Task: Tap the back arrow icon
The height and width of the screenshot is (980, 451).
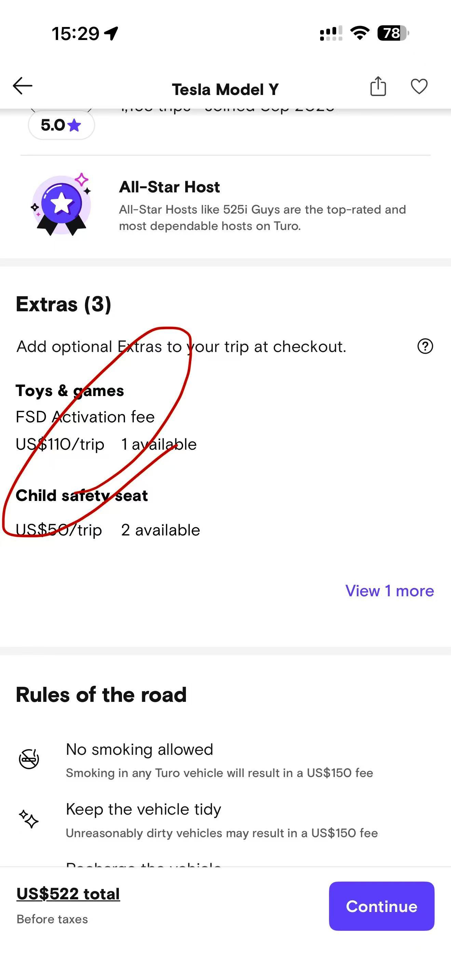Action: (x=23, y=86)
